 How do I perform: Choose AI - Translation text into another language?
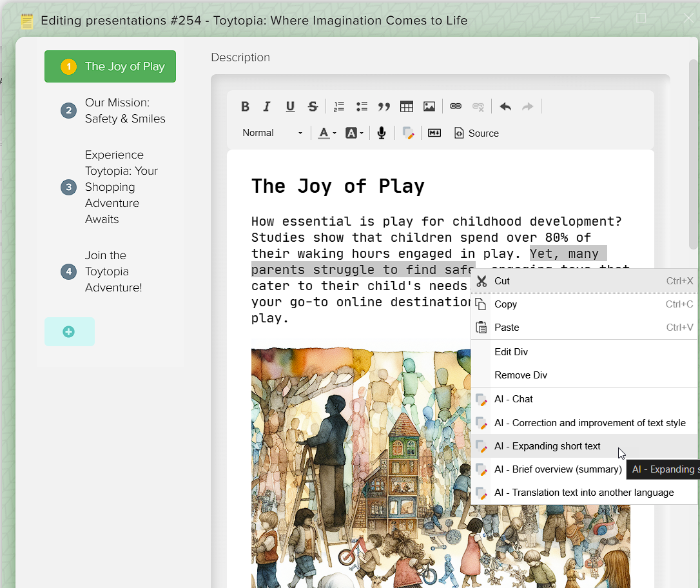pos(585,493)
